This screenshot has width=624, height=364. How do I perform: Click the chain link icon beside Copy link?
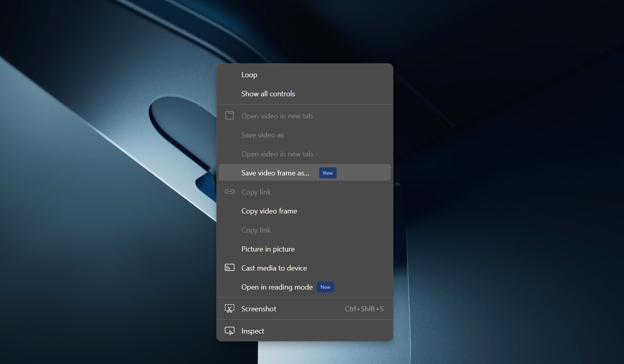coord(229,192)
